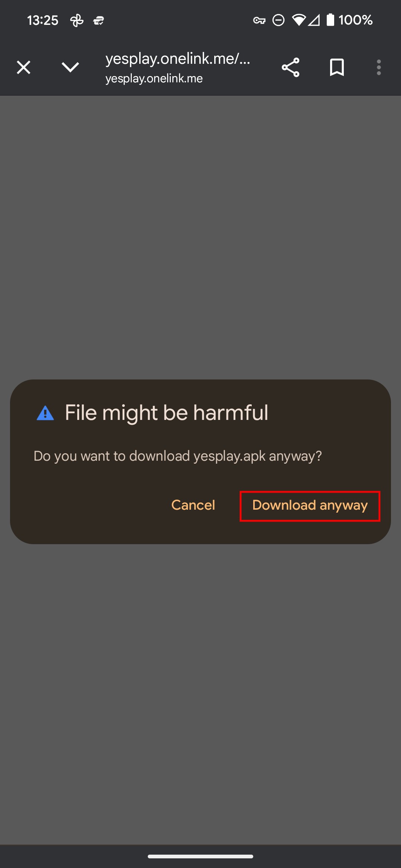Bookmark this page with bookmark icon
401x868 pixels.
pyautogui.click(x=337, y=68)
